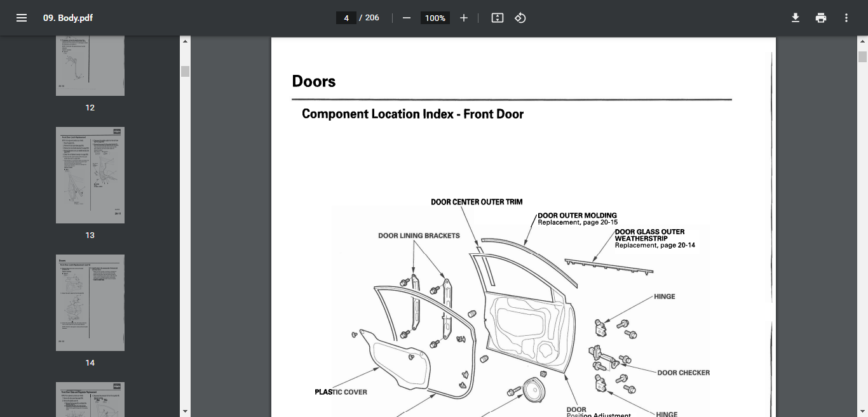Screen dimensions: 868x417
Task: Download the PDF file
Action: (x=795, y=18)
